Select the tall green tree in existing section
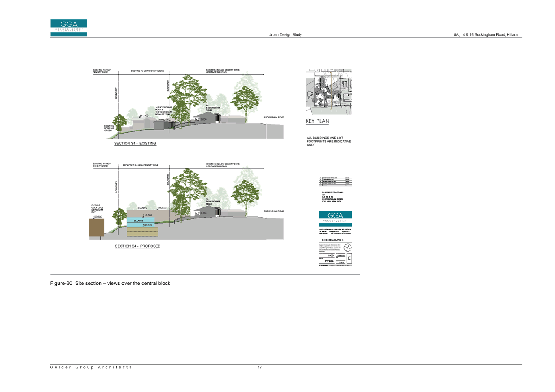555x392 pixels. click(x=186, y=97)
